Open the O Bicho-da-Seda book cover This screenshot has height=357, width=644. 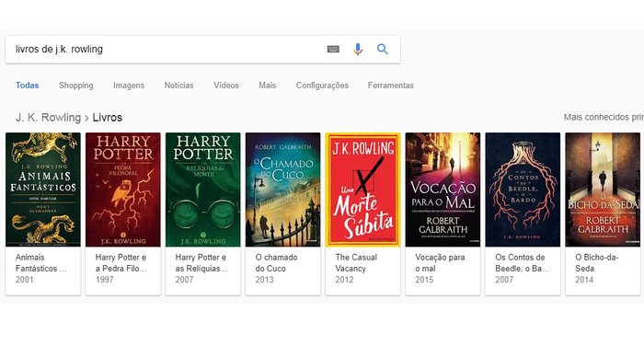click(x=603, y=190)
